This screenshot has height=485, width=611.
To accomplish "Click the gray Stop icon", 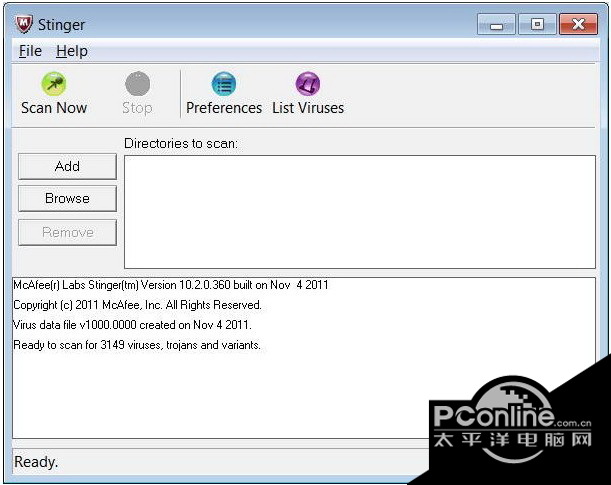I will [137, 83].
